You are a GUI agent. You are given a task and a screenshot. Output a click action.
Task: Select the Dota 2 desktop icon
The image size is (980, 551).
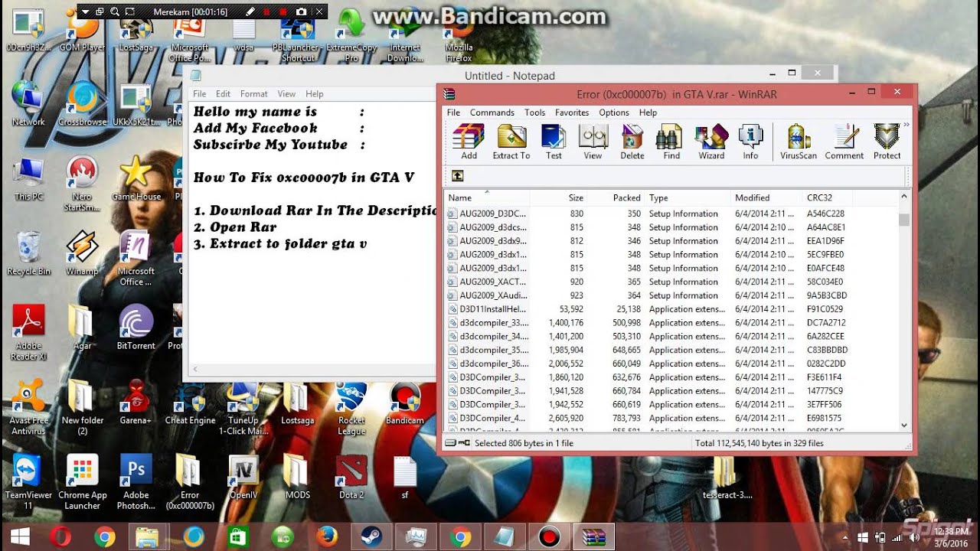point(351,477)
